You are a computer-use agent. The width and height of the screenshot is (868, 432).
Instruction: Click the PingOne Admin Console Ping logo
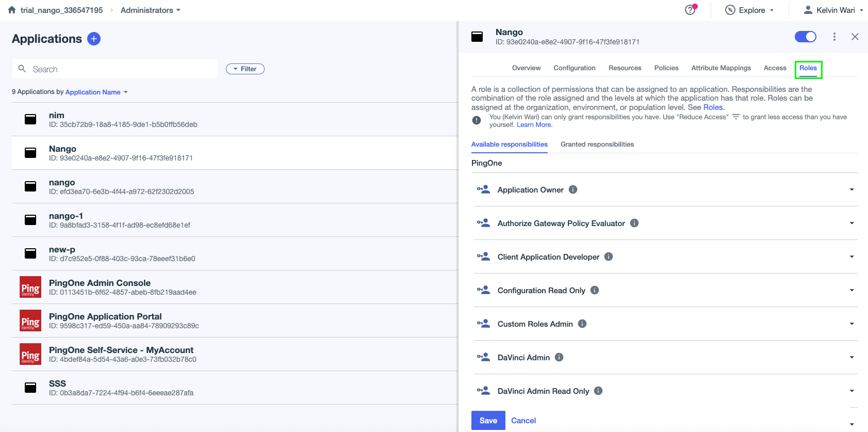pos(30,287)
